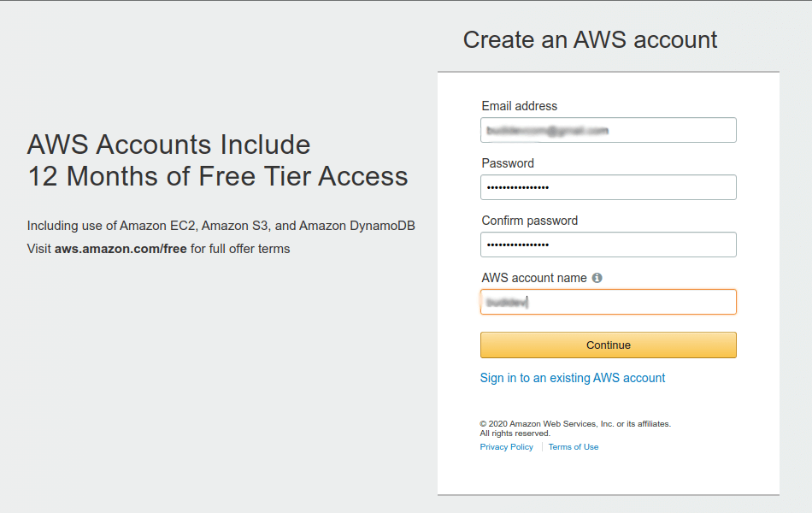This screenshot has height=513, width=812.
Task: Click the Create an AWS account heading
Action: coord(590,39)
